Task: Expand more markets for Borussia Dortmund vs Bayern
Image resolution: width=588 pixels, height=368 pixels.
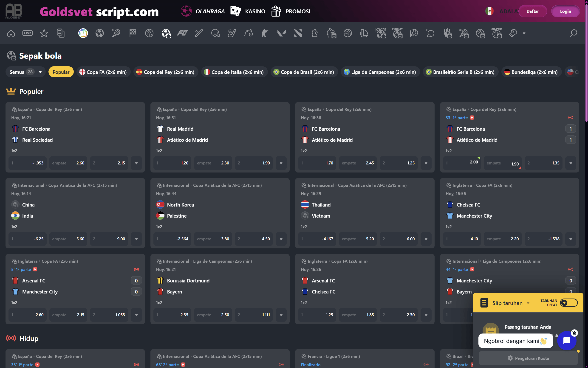Action: [281, 315]
